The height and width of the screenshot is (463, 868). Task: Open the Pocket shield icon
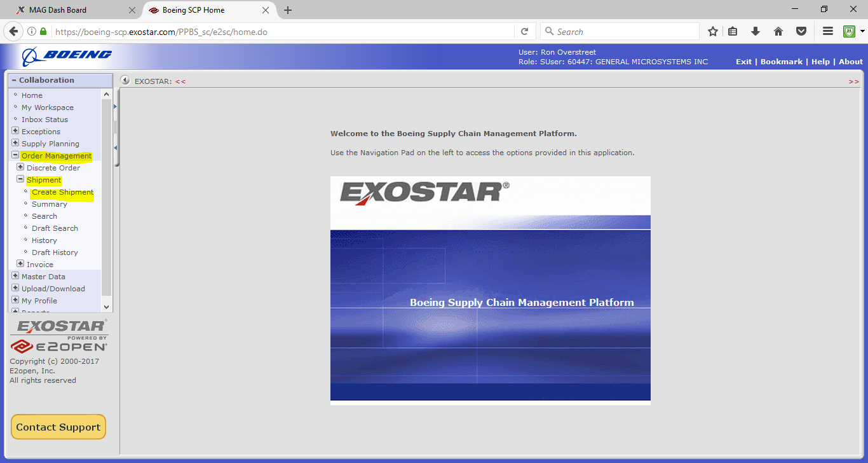pyautogui.click(x=801, y=31)
